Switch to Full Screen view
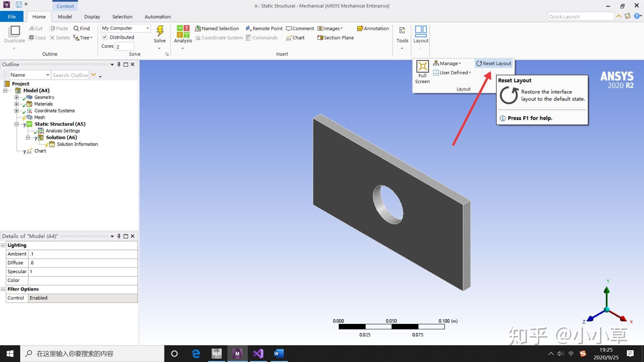This screenshot has height=362, width=644. pos(422,72)
